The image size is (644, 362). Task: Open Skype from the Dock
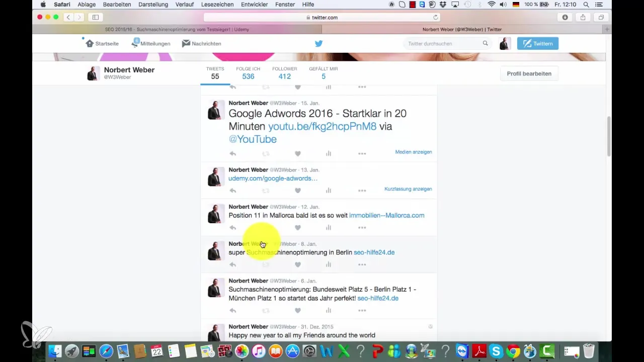coord(496,350)
